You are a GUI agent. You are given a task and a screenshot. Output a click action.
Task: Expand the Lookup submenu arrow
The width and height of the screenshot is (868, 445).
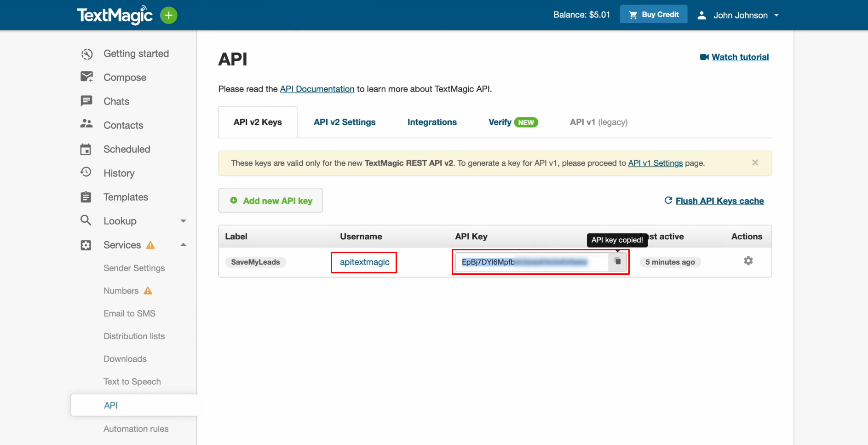point(184,221)
